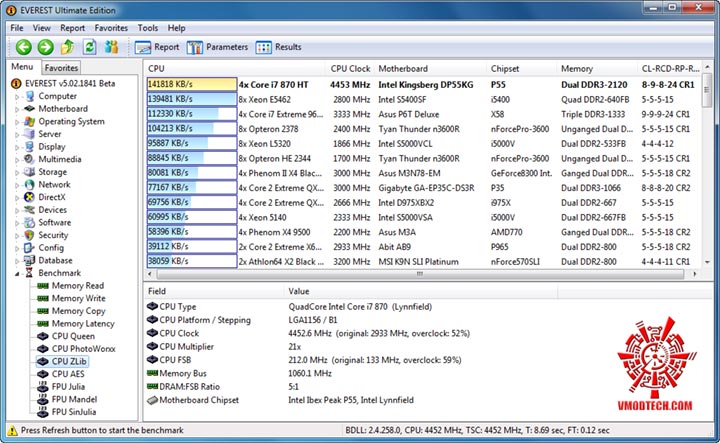Viewport: 720px width, 443px height.
Task: Open the File menu
Action: coord(17,28)
